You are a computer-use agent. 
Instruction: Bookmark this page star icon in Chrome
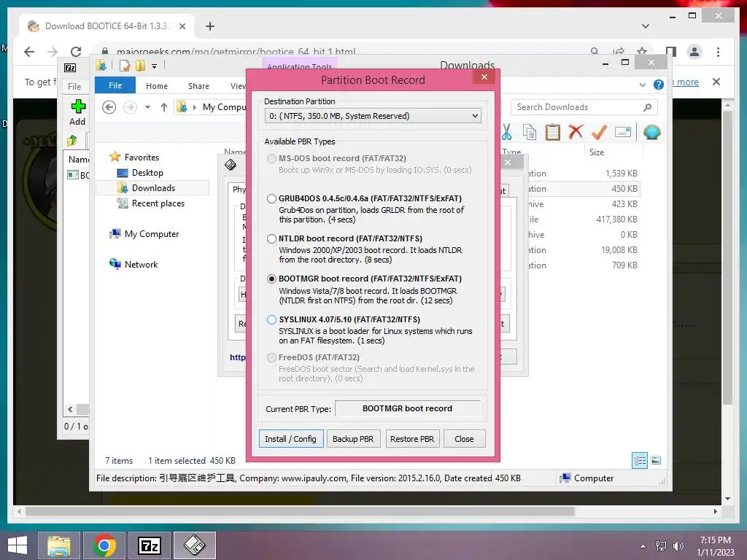pyautogui.click(x=642, y=52)
